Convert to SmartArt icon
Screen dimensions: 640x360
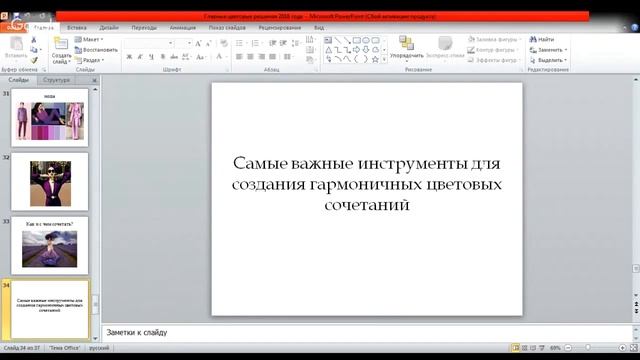[311, 60]
